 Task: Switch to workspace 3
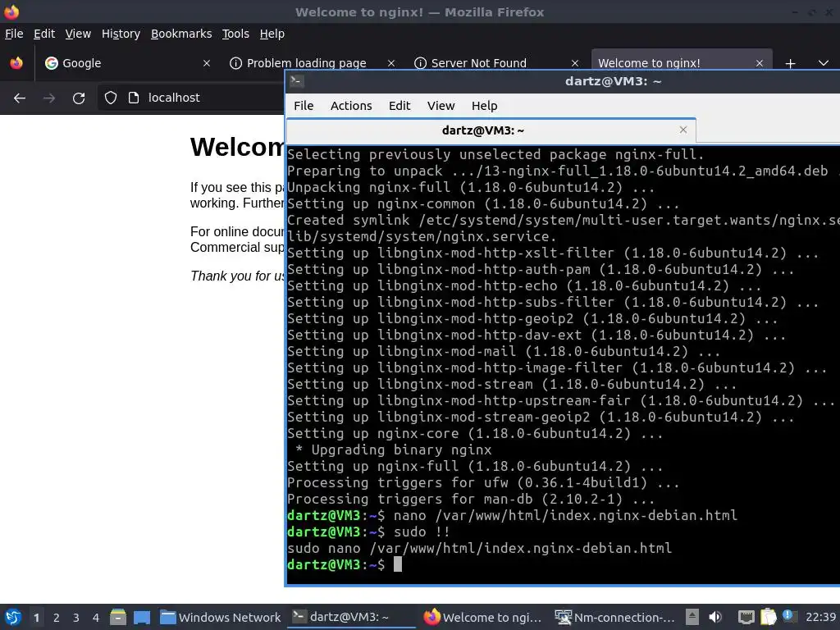click(x=76, y=617)
